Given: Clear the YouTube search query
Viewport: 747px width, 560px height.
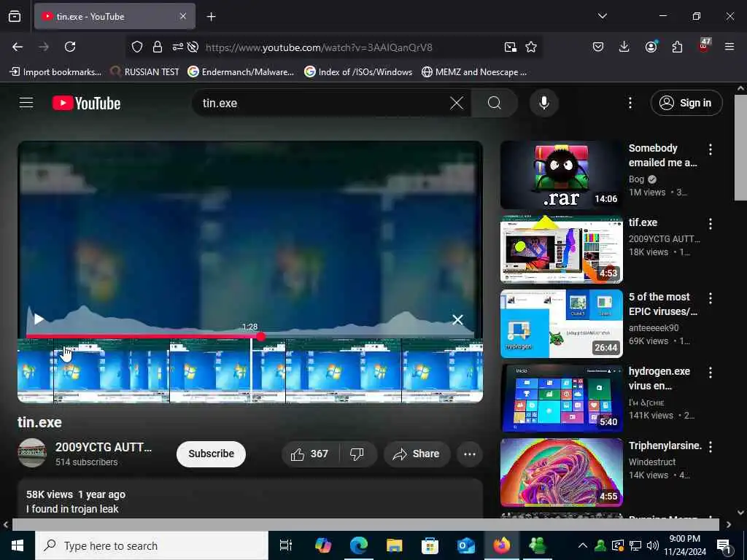Looking at the screenshot, I should pos(457,103).
